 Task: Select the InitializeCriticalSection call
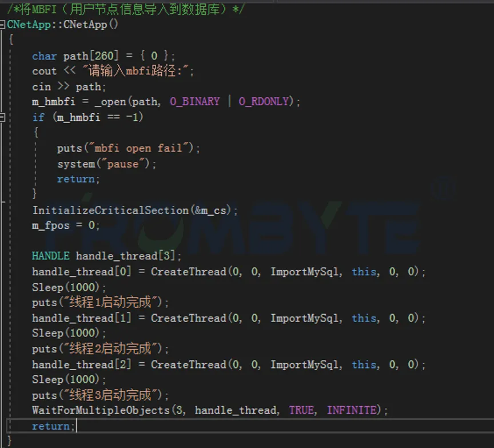[135, 211]
